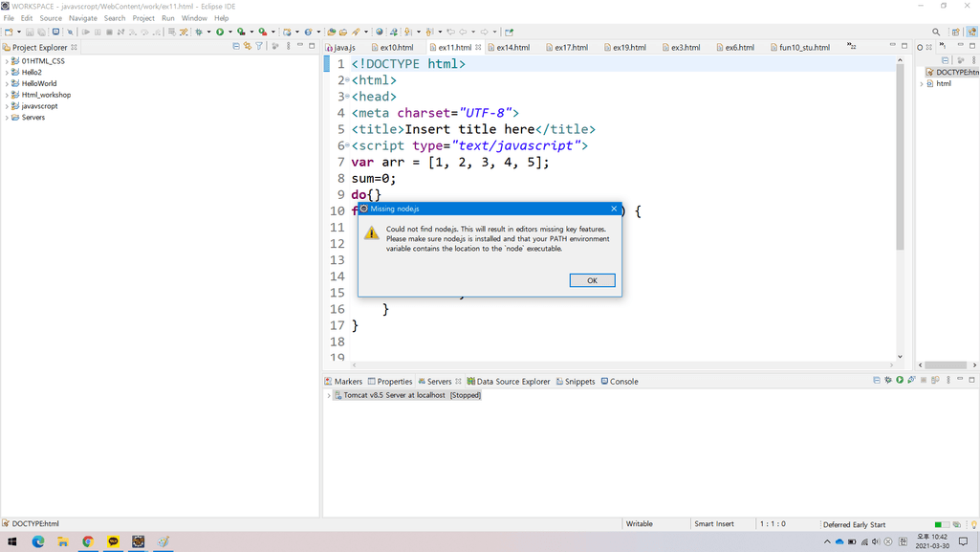
Task: Open the notification center icon
Action: (x=963, y=541)
